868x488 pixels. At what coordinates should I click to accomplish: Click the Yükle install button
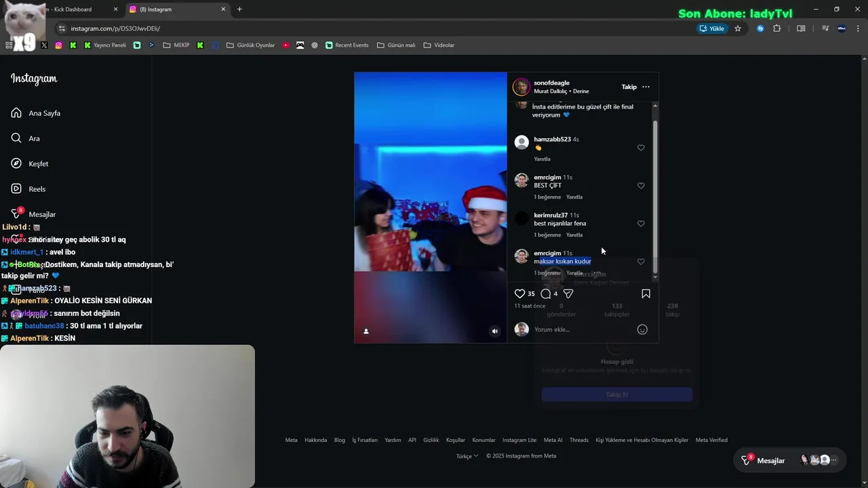tap(712, 28)
